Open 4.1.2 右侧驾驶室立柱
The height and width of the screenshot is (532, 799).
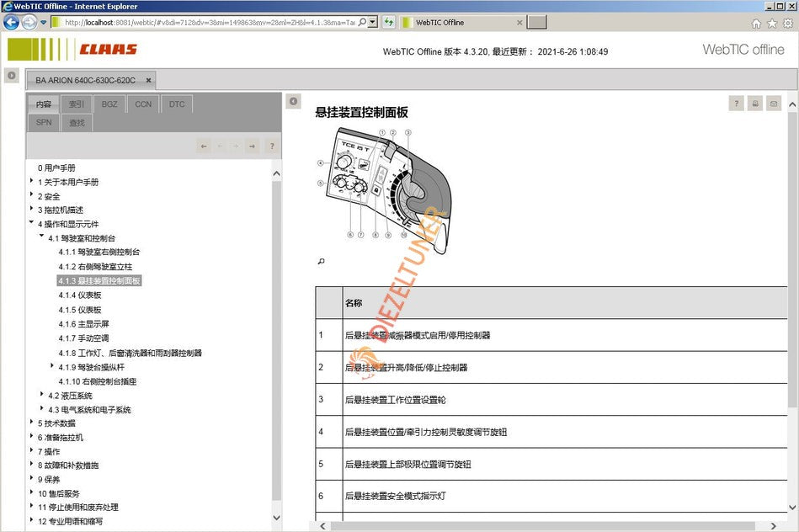coord(95,267)
